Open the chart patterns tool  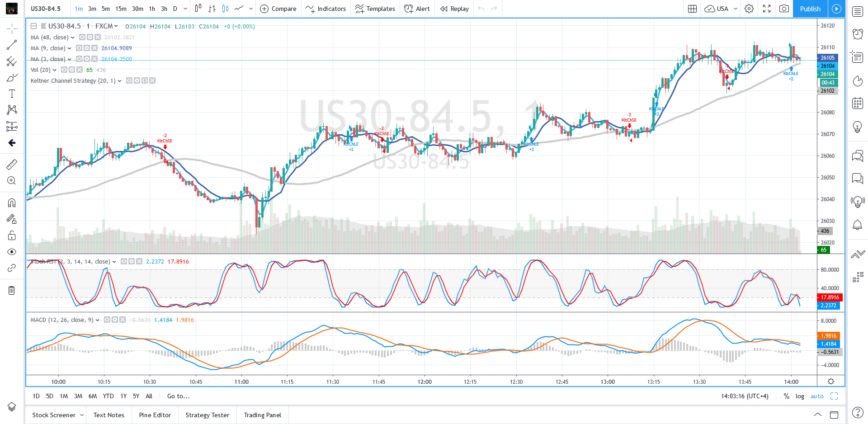[x=12, y=110]
